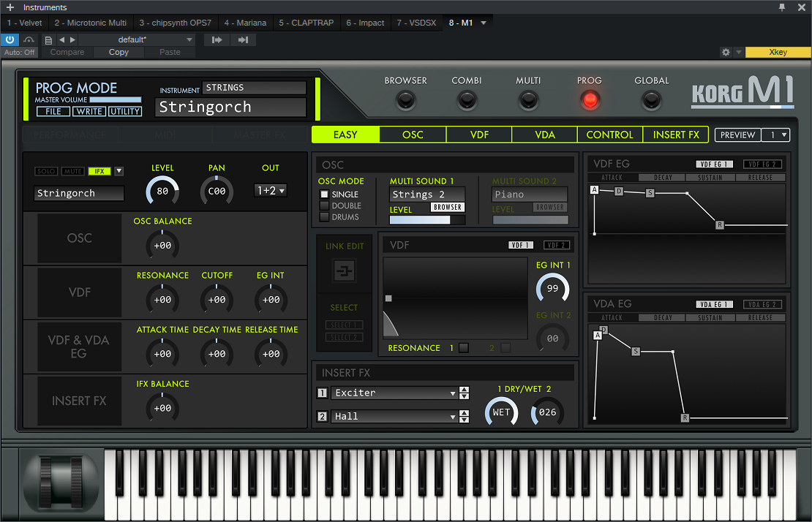Adjust Multi Sound 1 LEVEL bar
The image size is (812, 522).
coord(427,220)
